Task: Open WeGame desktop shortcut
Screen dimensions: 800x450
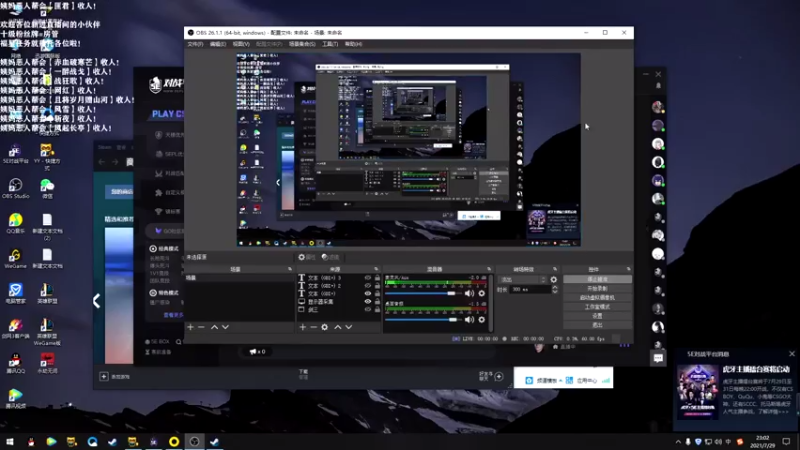Action: pos(15,258)
